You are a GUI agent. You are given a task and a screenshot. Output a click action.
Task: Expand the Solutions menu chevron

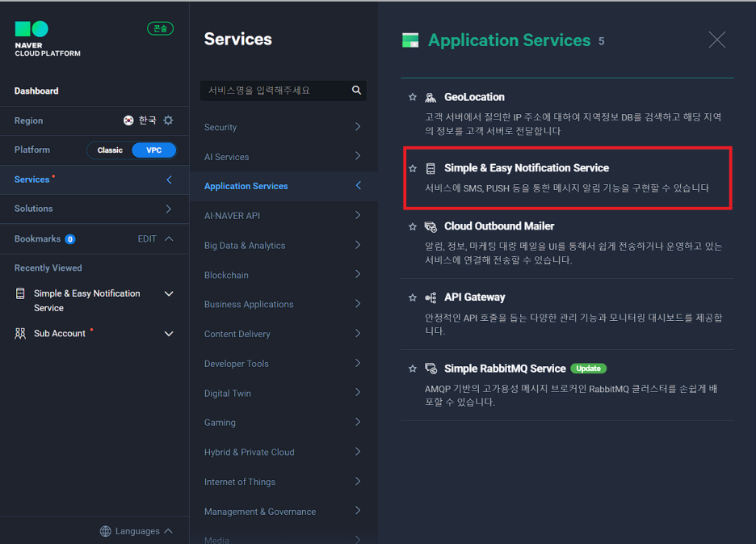(x=168, y=209)
